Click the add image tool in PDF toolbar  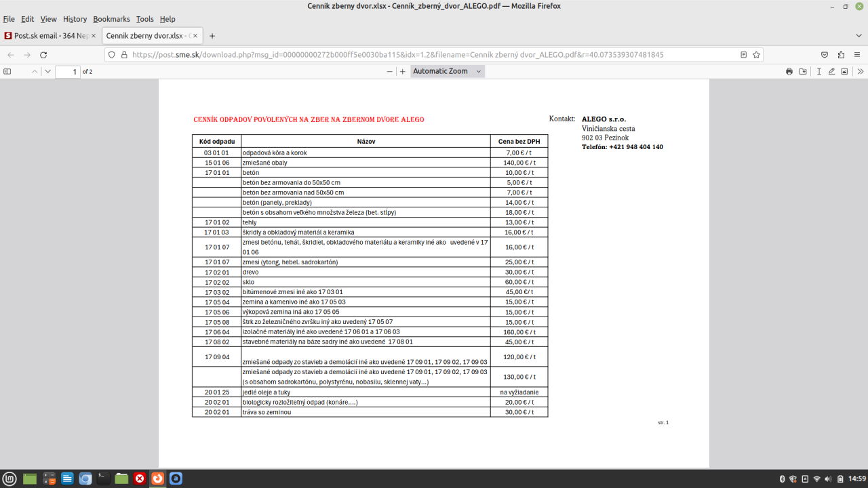click(x=844, y=71)
